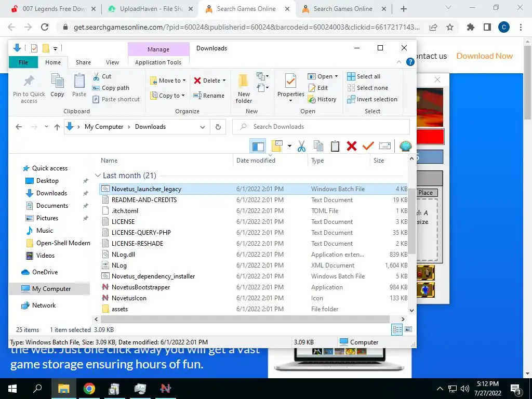Click the Search Downloads field

321,127
